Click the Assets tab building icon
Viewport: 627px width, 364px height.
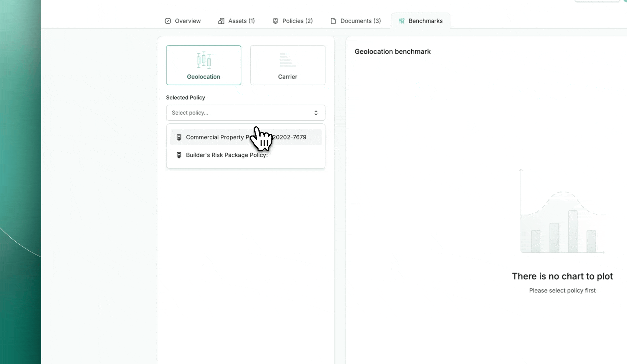click(221, 21)
